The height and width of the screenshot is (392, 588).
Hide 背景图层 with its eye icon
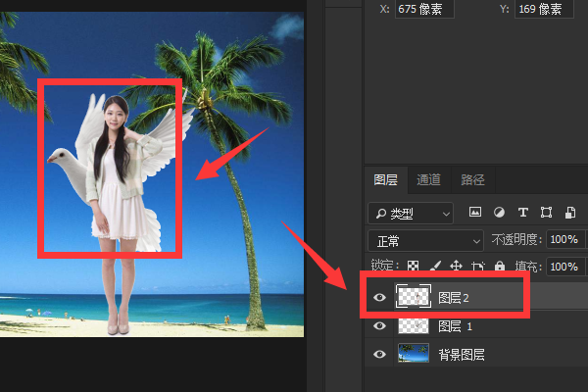point(379,354)
